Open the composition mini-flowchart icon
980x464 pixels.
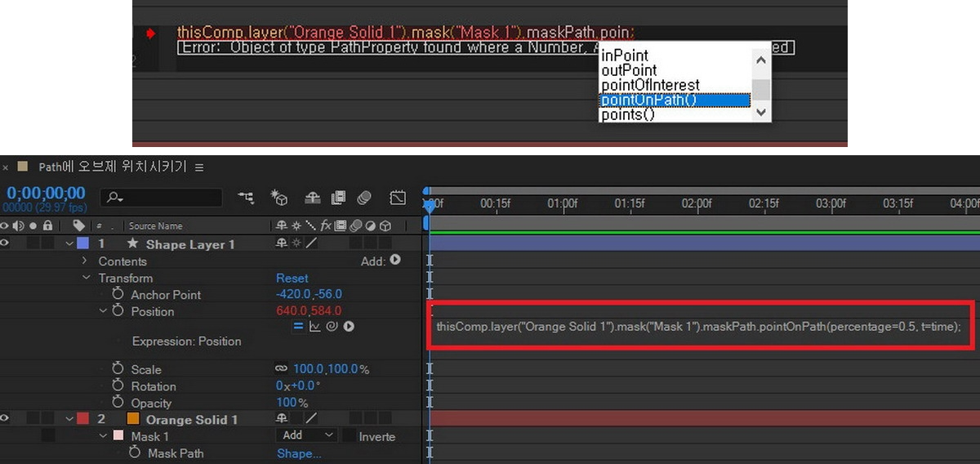pos(245,197)
